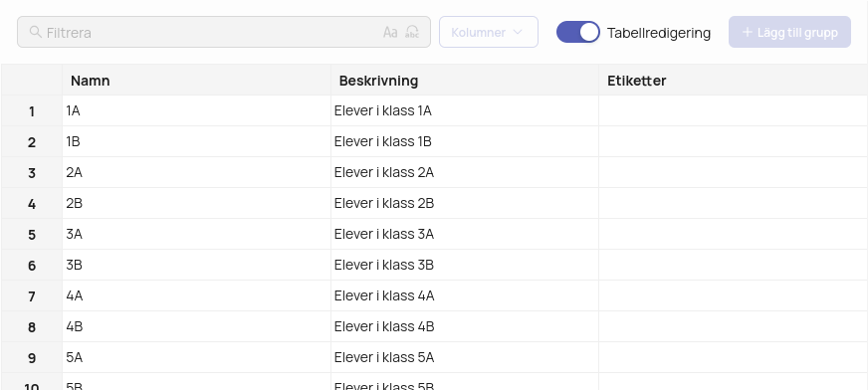Click the plus icon on Lägg till grupp
This screenshot has height=390, width=868.
[x=748, y=32]
